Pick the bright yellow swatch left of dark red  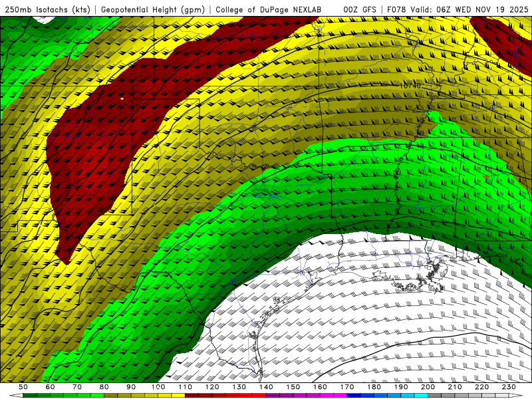[x=178, y=395]
